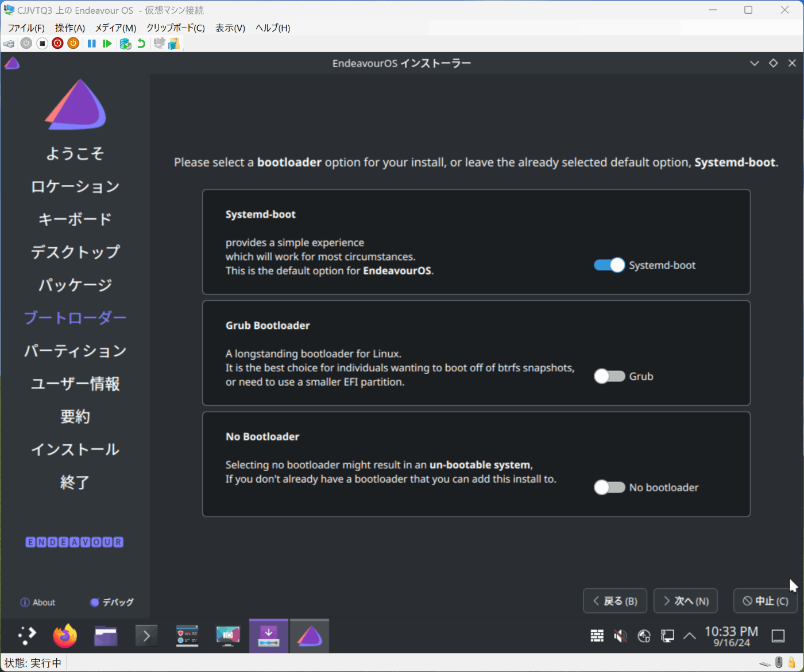
Task: Launch Firefox from the guest taskbar
Action: pyautogui.click(x=65, y=635)
